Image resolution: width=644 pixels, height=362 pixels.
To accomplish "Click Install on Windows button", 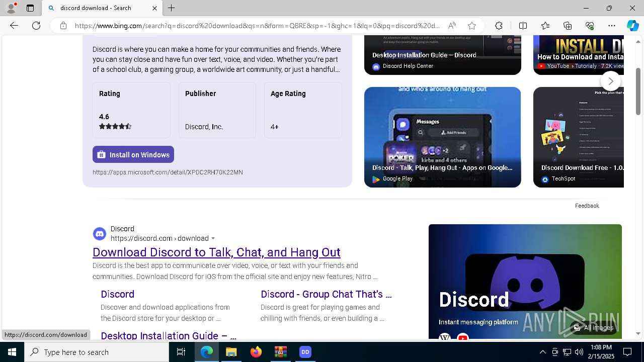I will pos(133,154).
